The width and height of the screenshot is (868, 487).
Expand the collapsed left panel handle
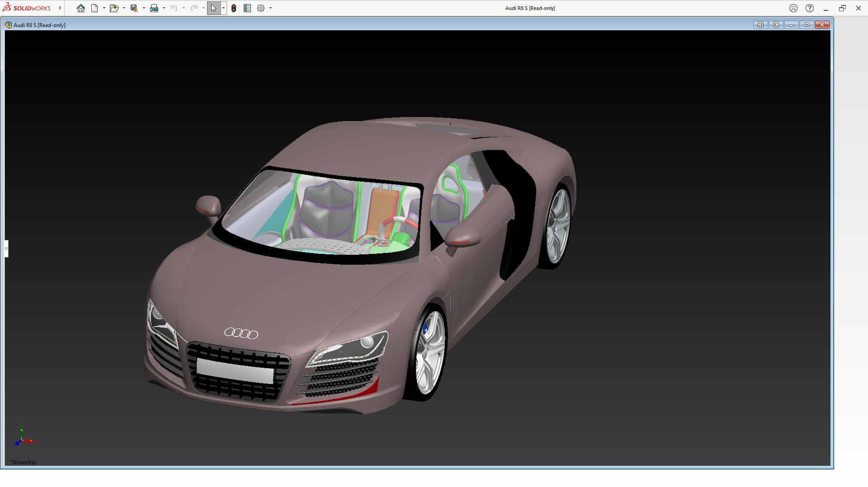[x=6, y=248]
